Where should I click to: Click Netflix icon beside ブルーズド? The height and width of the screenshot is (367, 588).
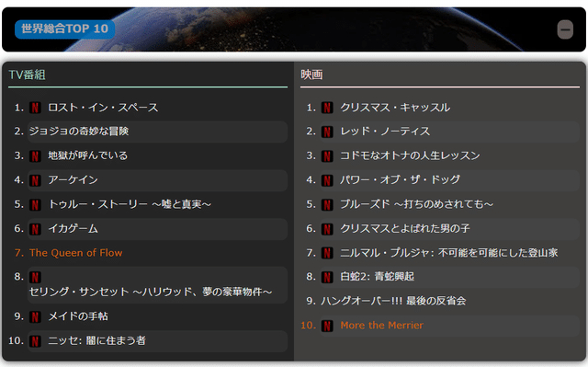(x=327, y=204)
